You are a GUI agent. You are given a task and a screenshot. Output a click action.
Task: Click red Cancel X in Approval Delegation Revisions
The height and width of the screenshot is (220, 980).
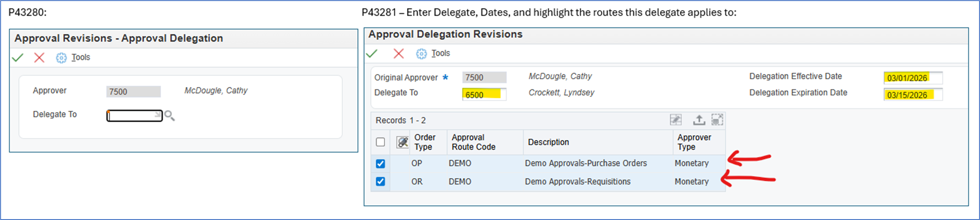398,53
